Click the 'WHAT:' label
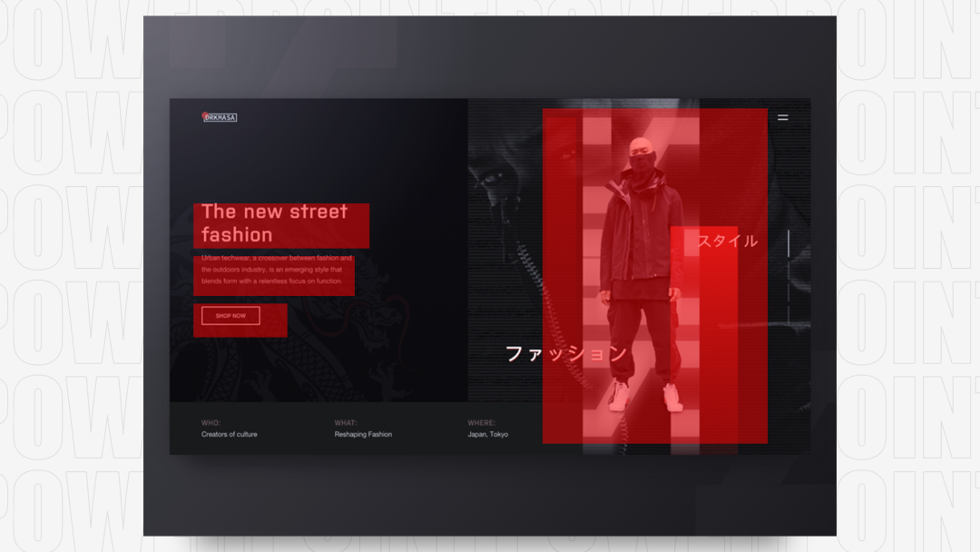This screenshot has width=980, height=552. pyautogui.click(x=346, y=422)
